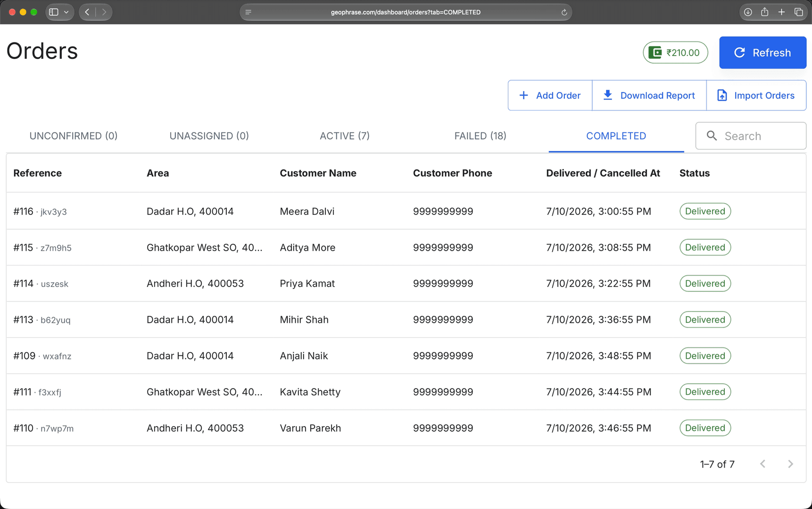Open the Safari downloads icon

click(748, 12)
